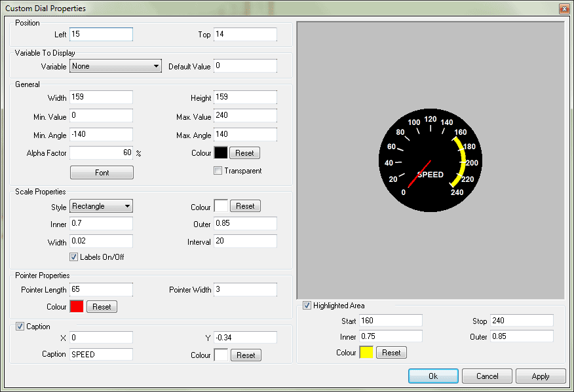Reset the Pointer colour

102,306
